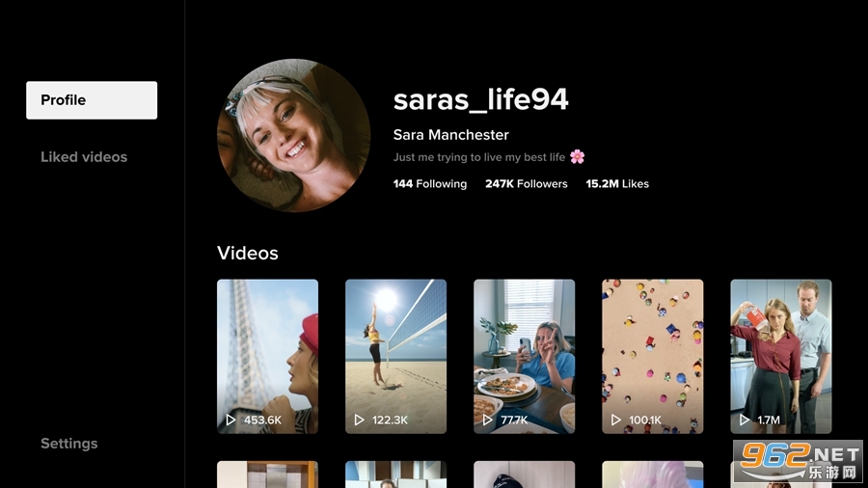The height and width of the screenshot is (488, 868).
Task: Click play icon beside 1.7M views
Action: coord(745,420)
